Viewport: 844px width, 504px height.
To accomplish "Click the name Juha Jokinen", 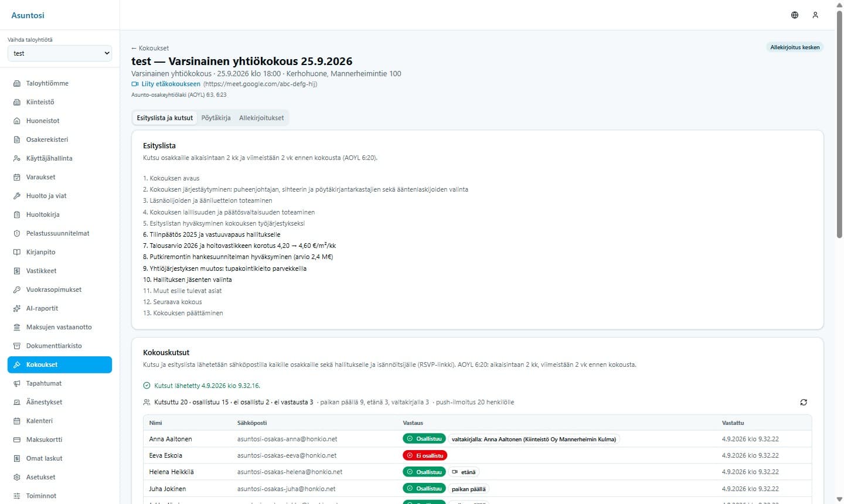I will coord(168,489).
